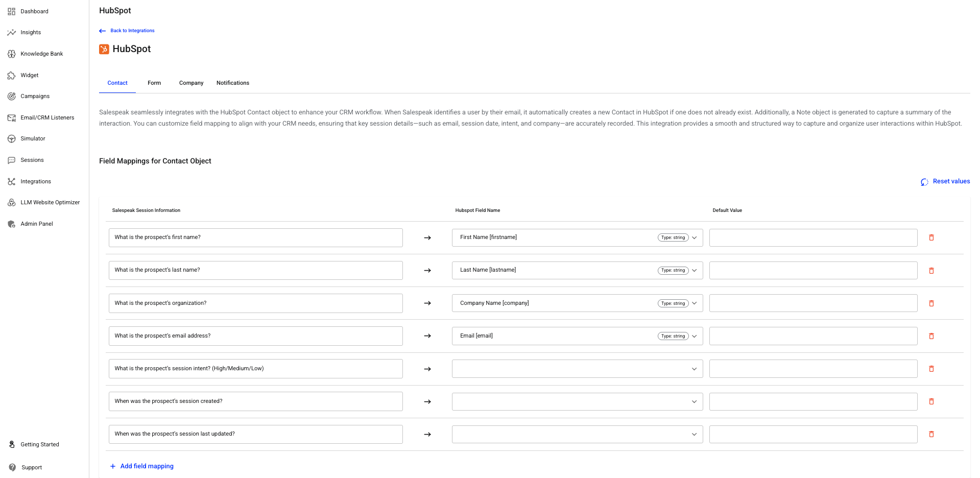
Task: Open the Dashboard sidebar icon
Action: tap(11, 11)
